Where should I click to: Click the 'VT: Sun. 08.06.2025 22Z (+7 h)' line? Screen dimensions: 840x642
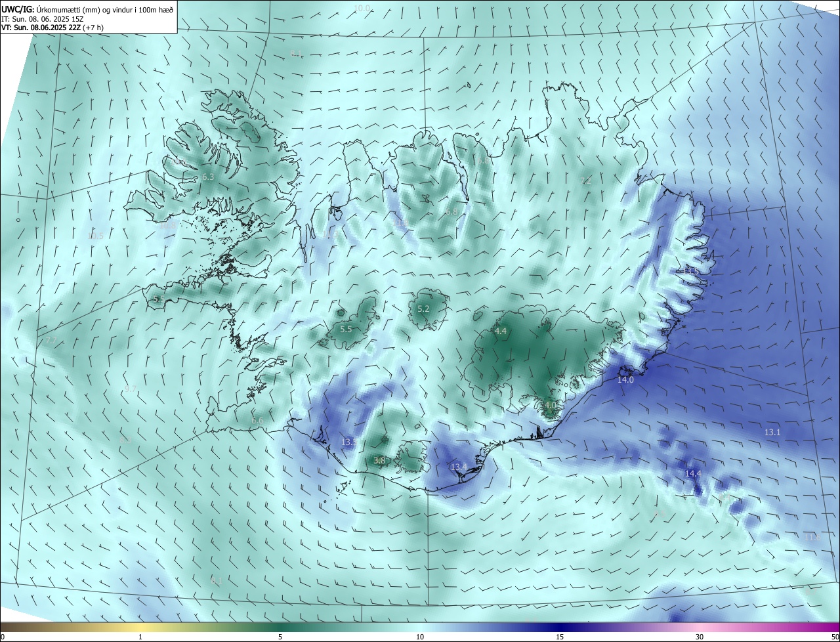(52, 28)
